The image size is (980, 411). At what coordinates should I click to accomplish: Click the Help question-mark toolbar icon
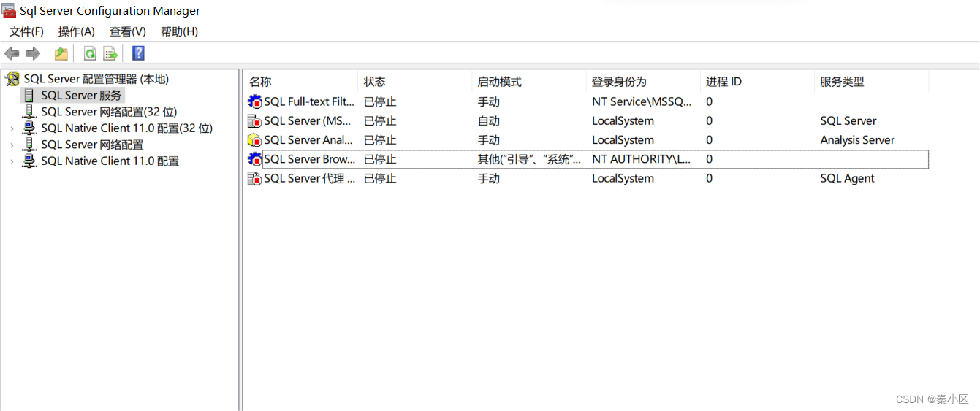point(138,53)
